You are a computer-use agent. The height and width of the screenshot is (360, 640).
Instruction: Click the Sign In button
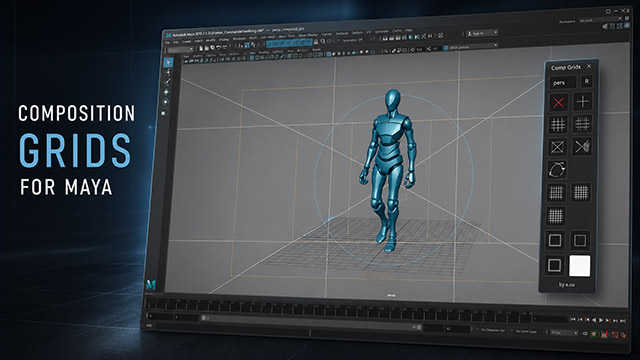tap(482, 33)
